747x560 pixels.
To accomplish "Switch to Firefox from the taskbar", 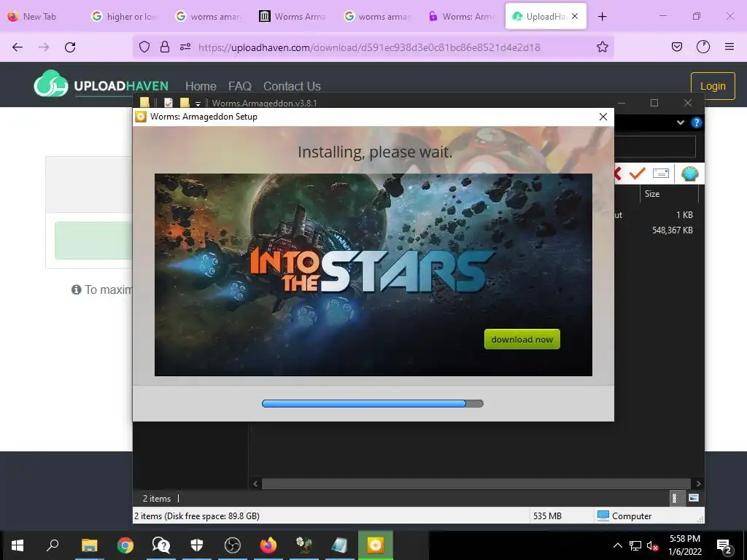I will pyautogui.click(x=268, y=545).
